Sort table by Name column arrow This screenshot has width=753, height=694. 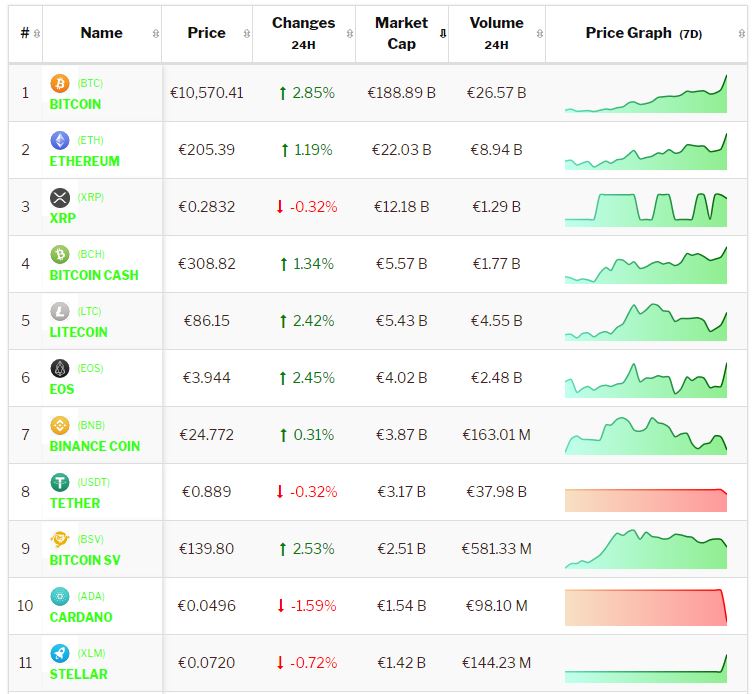155,33
